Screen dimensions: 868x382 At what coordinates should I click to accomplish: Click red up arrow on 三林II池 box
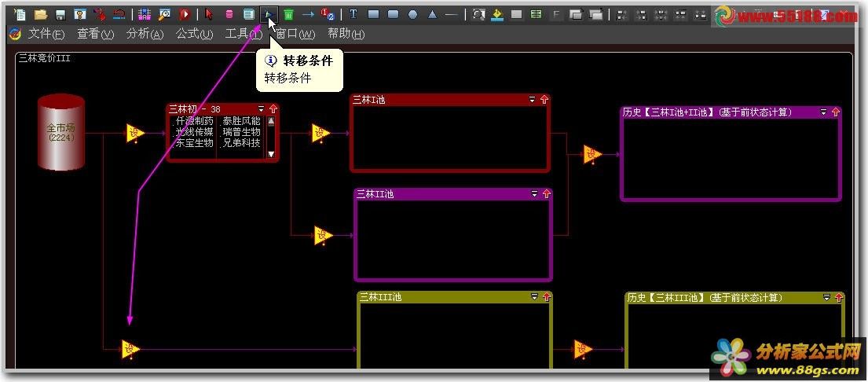click(547, 194)
